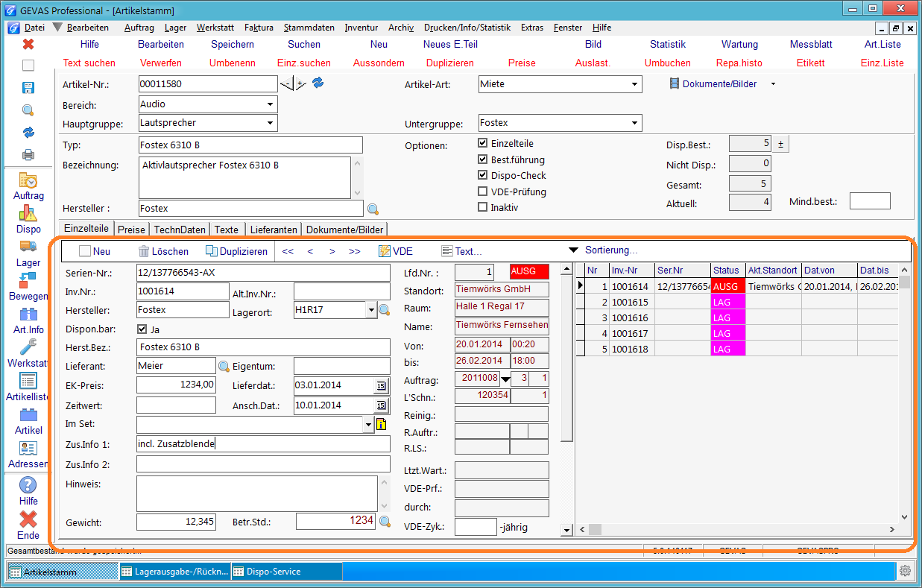This screenshot has width=922, height=588.
Task: Click the Text... button in Einzelteile toolbar
Action: click(461, 251)
